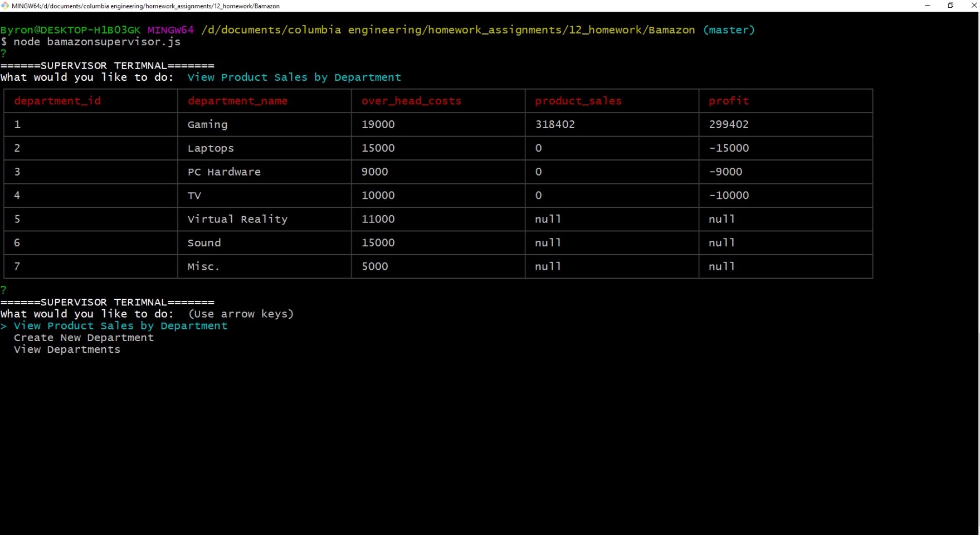Close the MINGW64 terminal window

click(973, 6)
